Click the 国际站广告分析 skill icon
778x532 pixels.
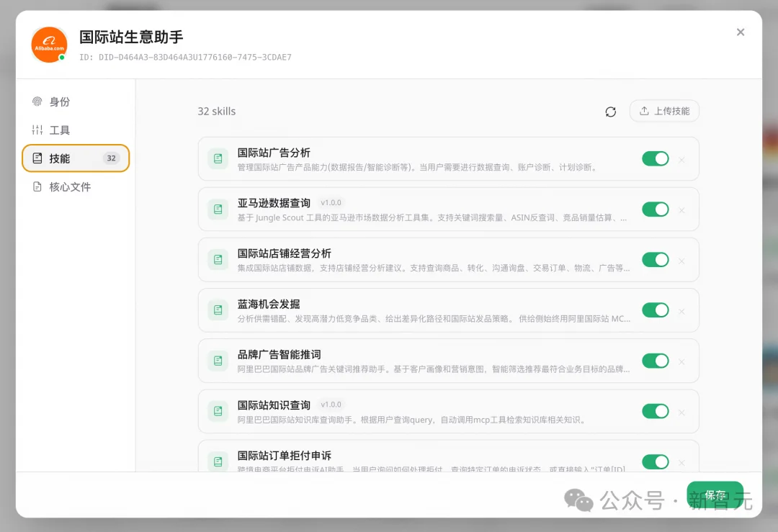pyautogui.click(x=218, y=158)
